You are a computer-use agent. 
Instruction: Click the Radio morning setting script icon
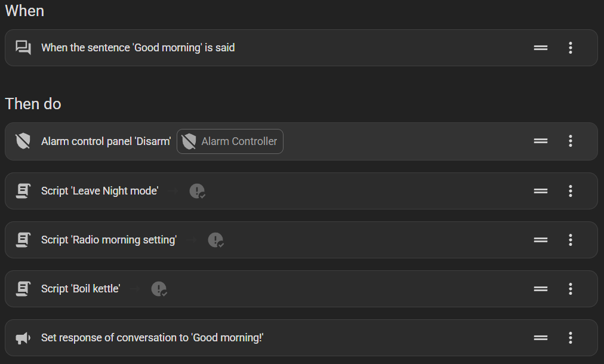(x=23, y=240)
